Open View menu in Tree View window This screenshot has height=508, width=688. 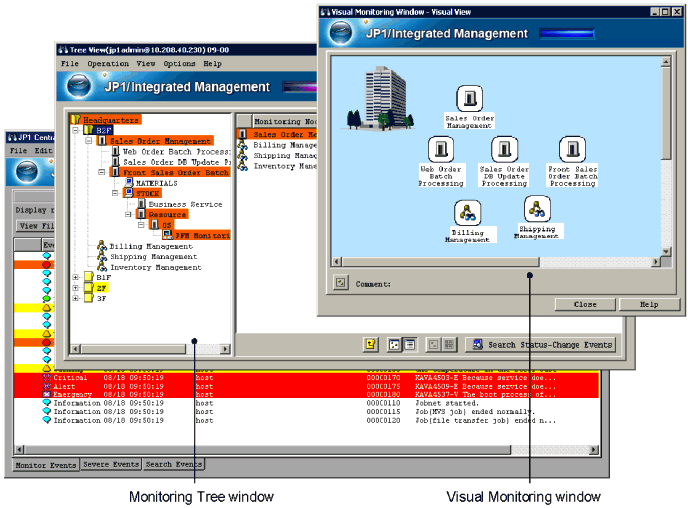click(x=146, y=64)
